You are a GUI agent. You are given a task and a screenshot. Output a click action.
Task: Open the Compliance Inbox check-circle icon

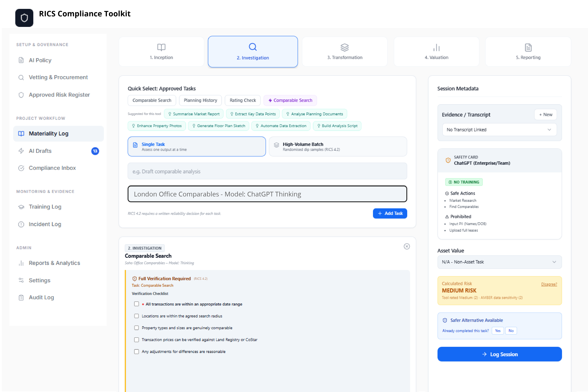coord(21,168)
